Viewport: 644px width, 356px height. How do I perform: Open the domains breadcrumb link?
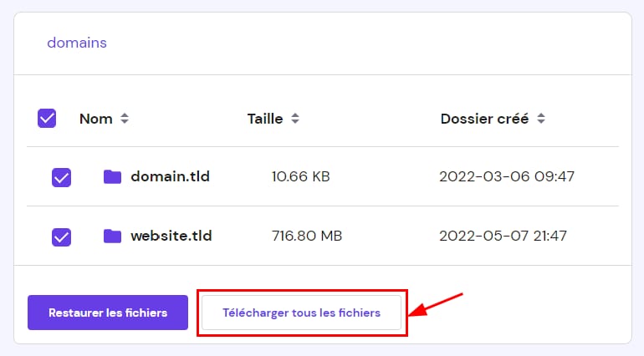pos(76,42)
